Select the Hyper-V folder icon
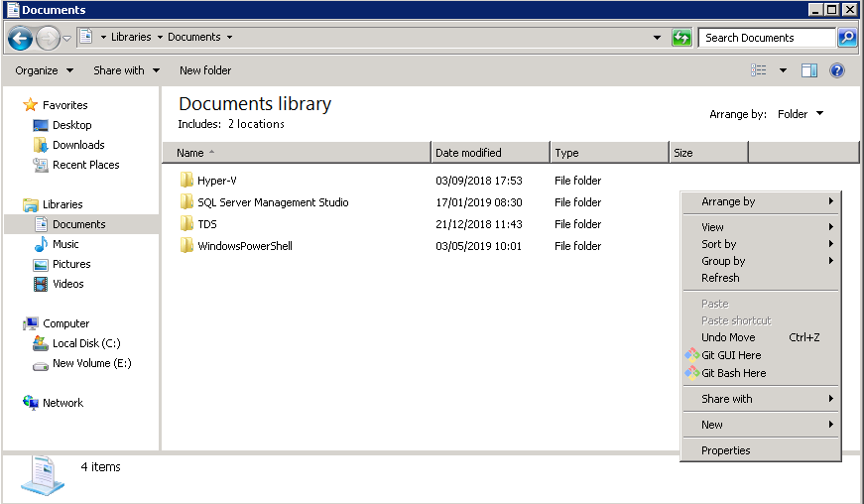The height and width of the screenshot is (504, 864). 186,181
